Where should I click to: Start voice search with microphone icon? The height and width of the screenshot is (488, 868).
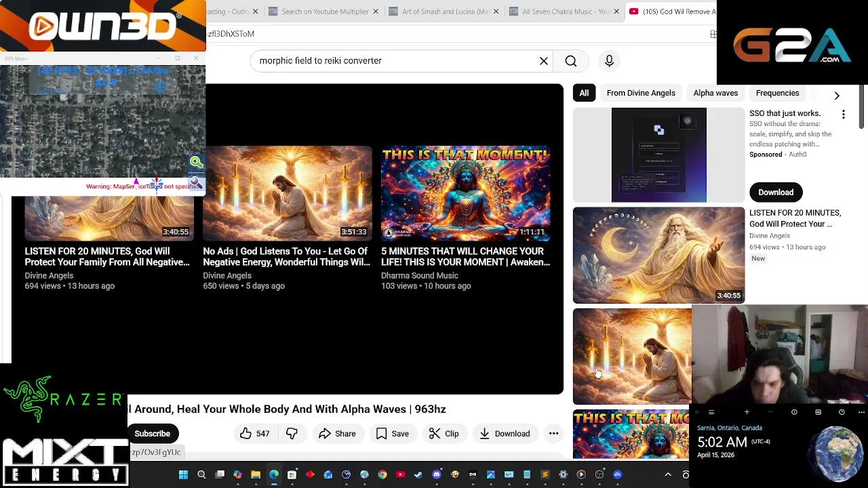(x=609, y=61)
